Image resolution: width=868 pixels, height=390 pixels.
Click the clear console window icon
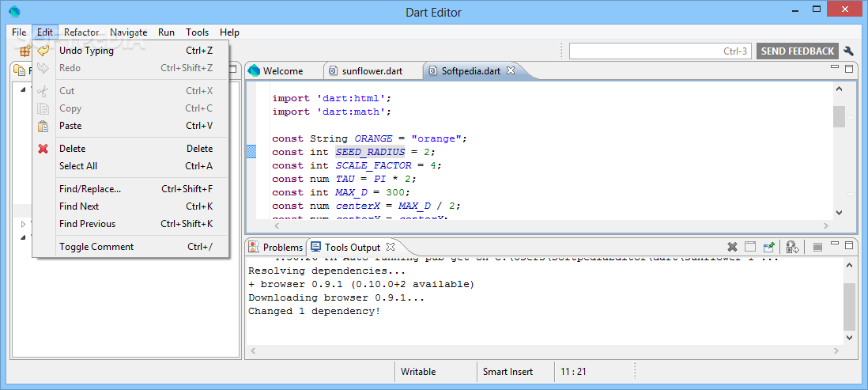point(750,247)
